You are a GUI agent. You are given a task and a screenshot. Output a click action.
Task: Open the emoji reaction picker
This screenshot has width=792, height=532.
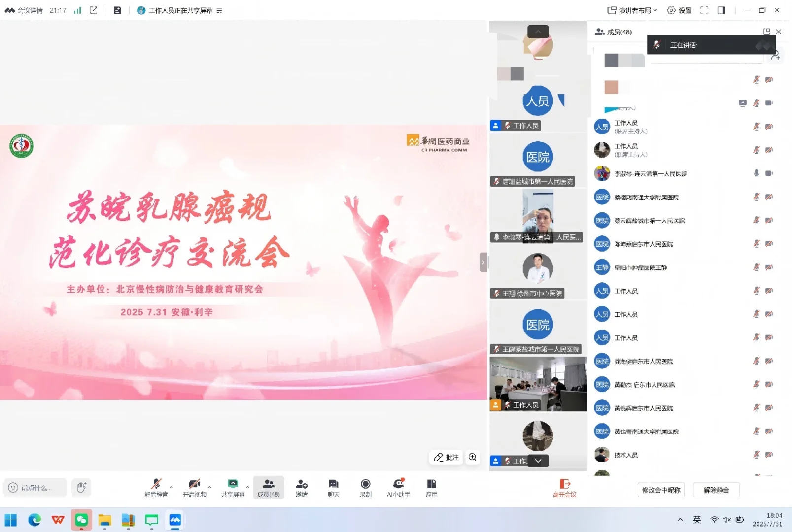(13, 488)
